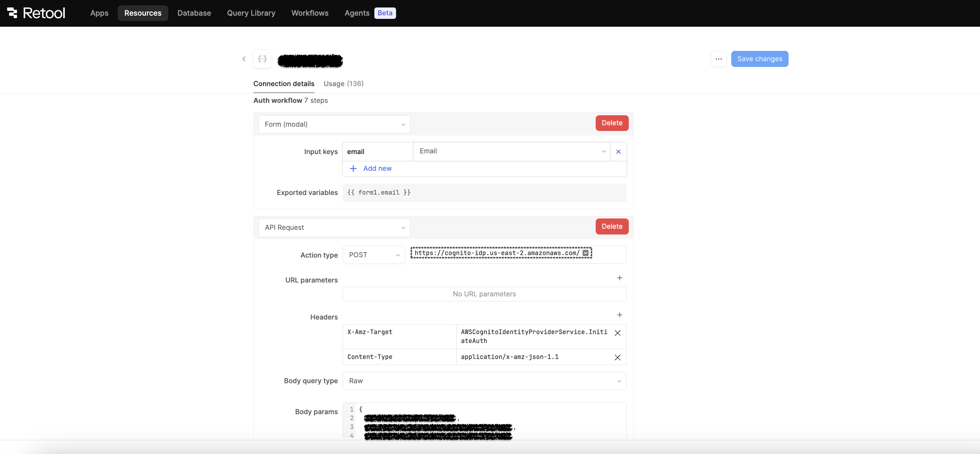Delete the X-Amz-Target header row
The height and width of the screenshot is (454, 980).
[617, 333]
